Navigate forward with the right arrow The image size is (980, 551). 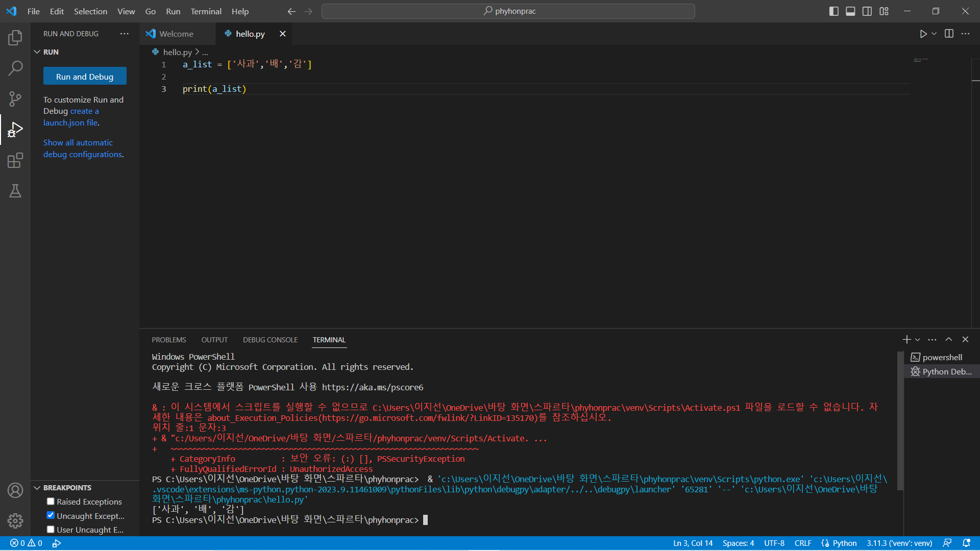click(x=308, y=11)
